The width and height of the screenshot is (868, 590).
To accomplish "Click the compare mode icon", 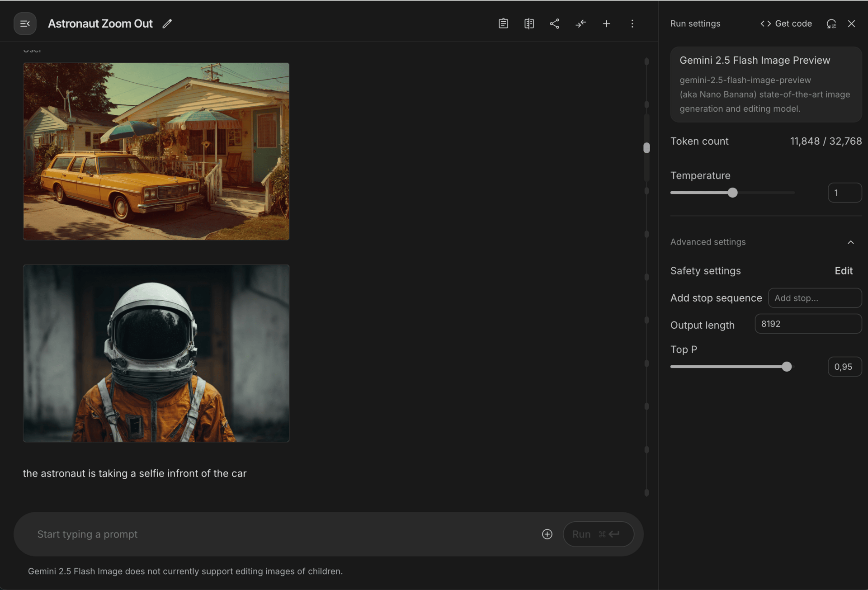I will coord(529,24).
